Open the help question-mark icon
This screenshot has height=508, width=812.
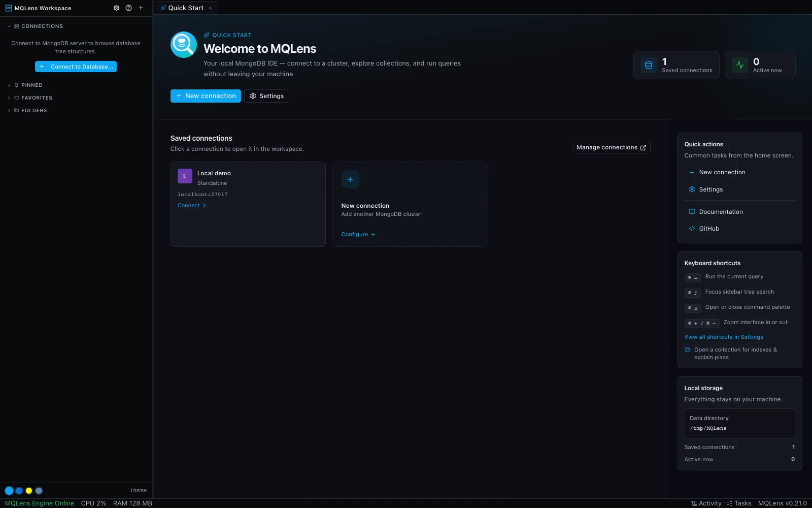pyautogui.click(x=128, y=8)
